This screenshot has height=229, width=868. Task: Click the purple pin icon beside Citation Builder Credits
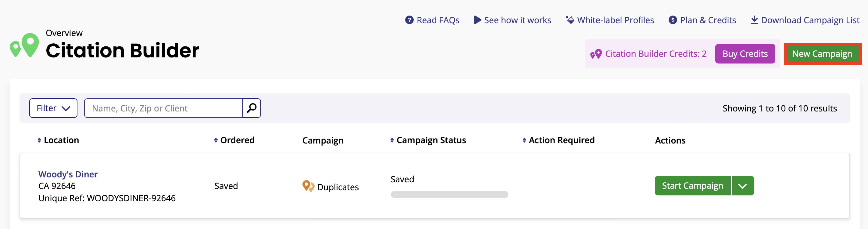[x=596, y=54]
